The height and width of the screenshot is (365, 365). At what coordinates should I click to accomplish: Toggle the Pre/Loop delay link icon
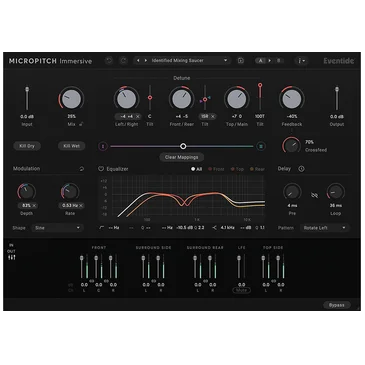314,195
